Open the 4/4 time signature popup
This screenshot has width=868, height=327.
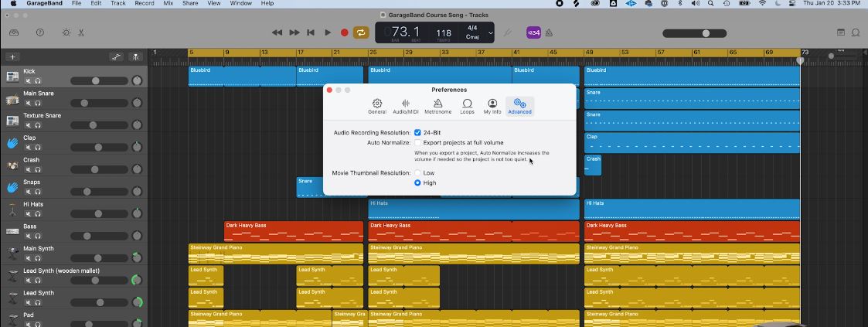tap(472, 28)
